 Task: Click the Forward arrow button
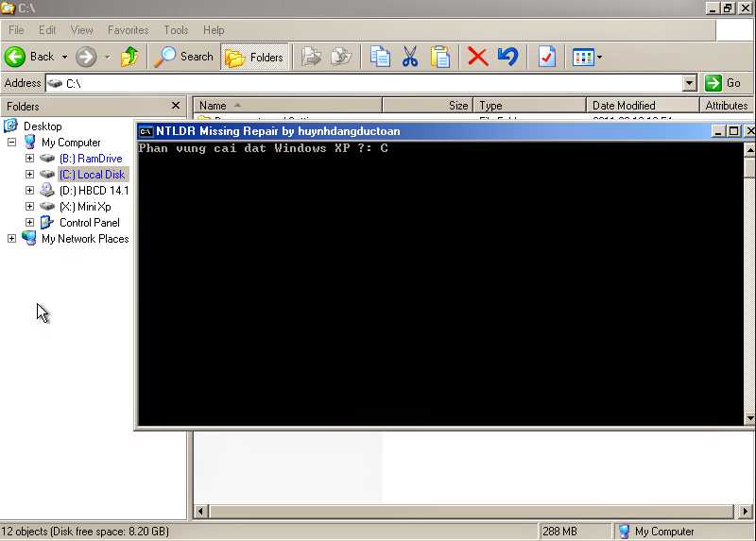[x=86, y=57]
